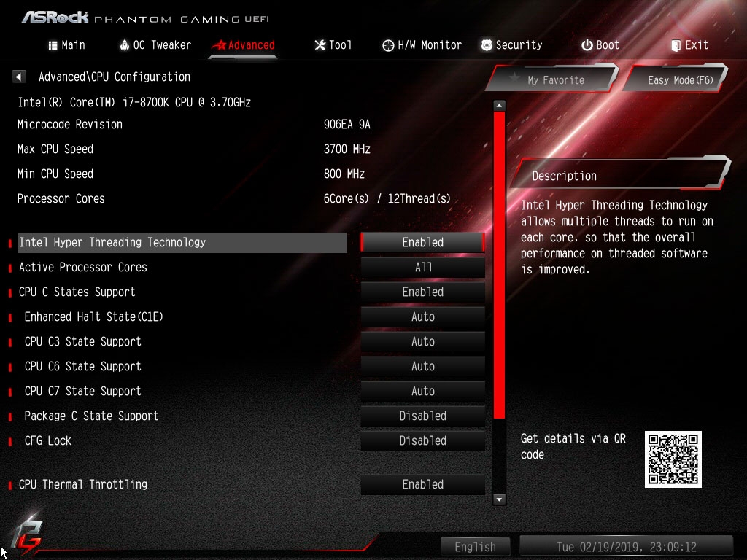
Task: Select Active Processor Cores label
Action: [x=83, y=267]
